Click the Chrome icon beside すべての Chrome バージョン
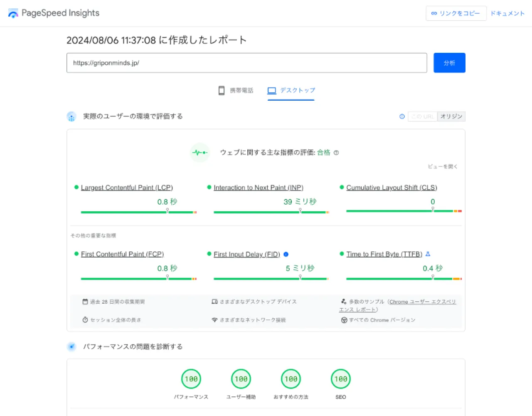This screenshot has width=532, height=416. coord(344,320)
